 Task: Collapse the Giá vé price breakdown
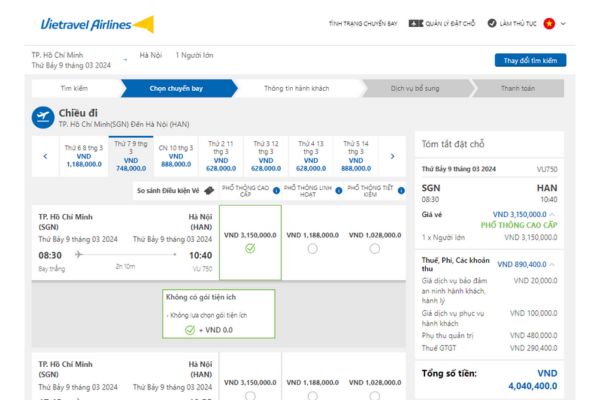554,214
